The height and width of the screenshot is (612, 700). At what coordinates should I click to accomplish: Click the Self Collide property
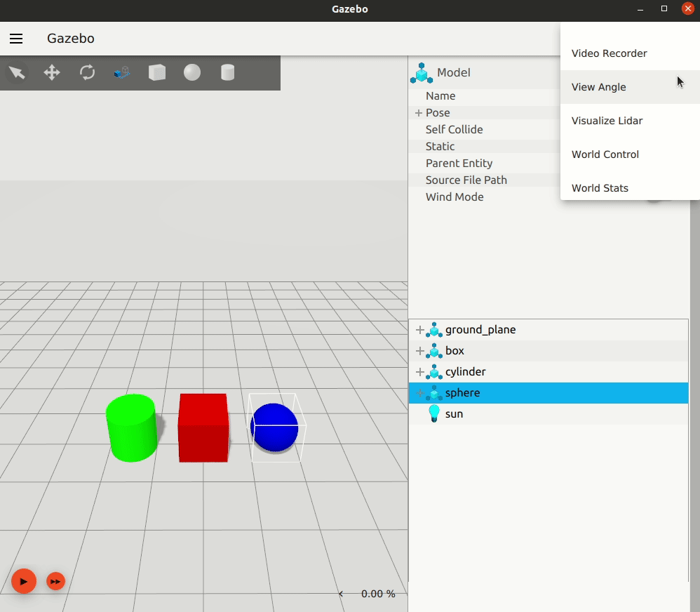coord(454,130)
